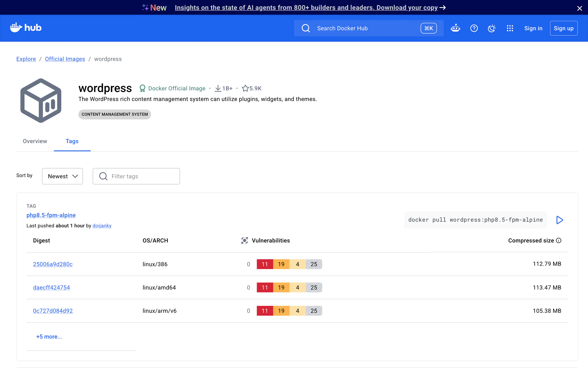The height and width of the screenshot is (368, 588).
Task: Click the wordpress cube logo image
Action: (41, 101)
